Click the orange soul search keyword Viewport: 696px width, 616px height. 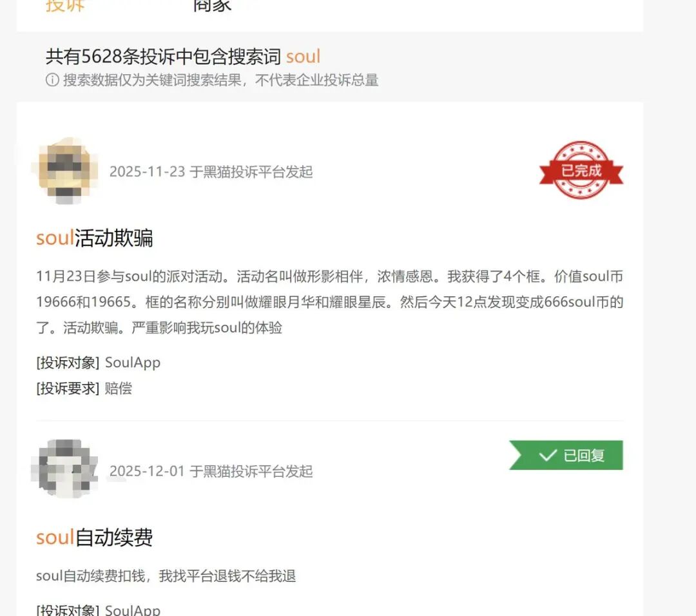(x=303, y=56)
